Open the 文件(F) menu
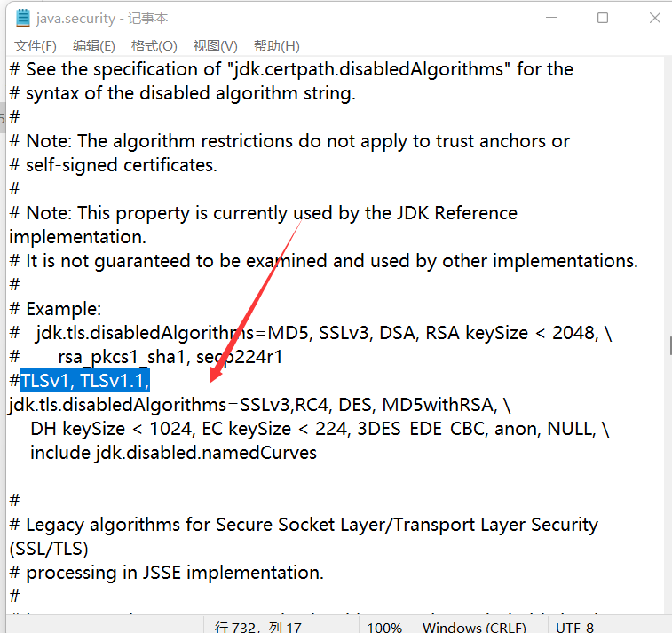This screenshot has height=633, width=672. (36, 45)
